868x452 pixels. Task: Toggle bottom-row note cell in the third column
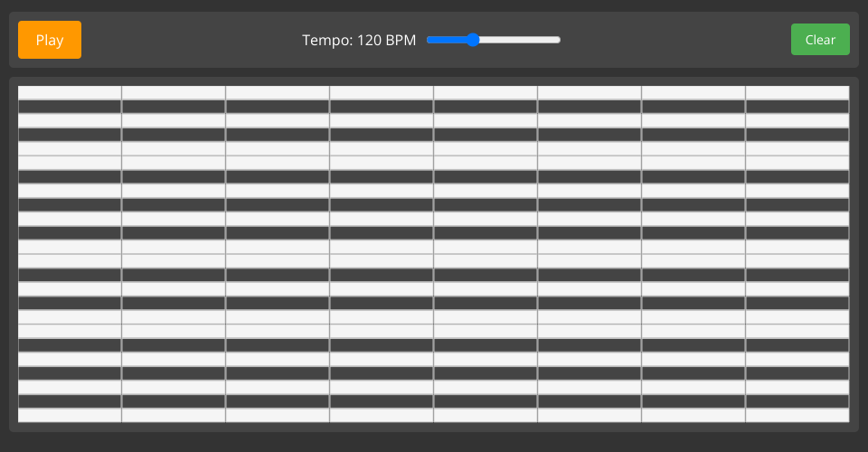278,416
